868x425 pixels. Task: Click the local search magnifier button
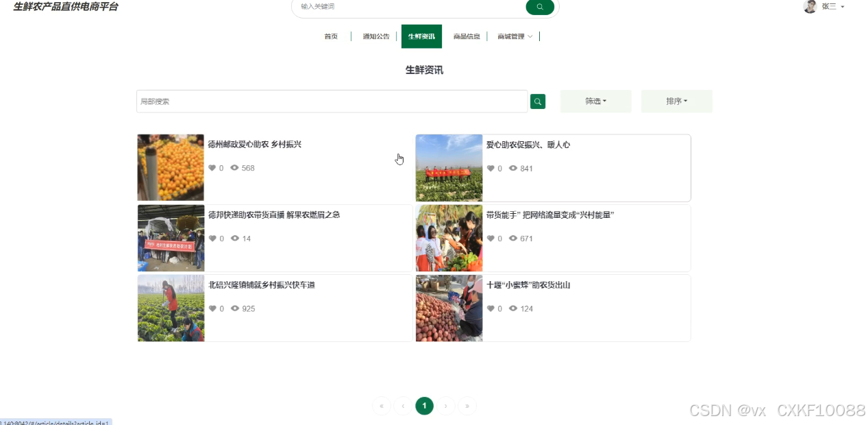538,101
